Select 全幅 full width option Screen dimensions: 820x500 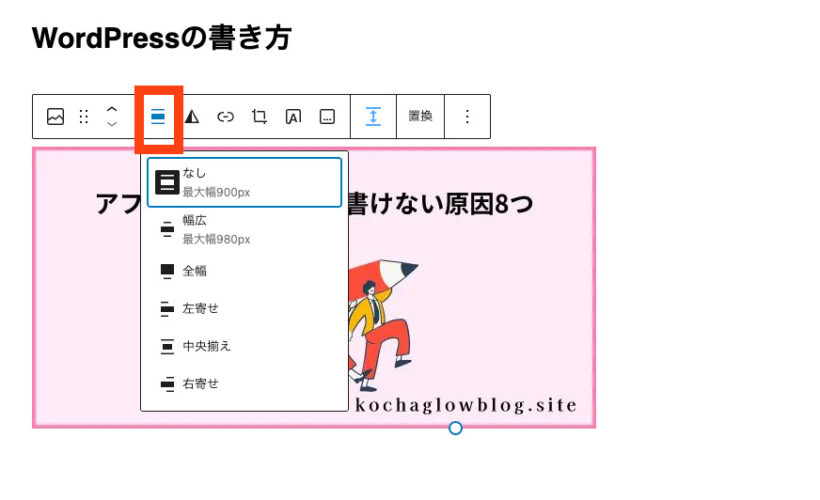pyautogui.click(x=244, y=271)
